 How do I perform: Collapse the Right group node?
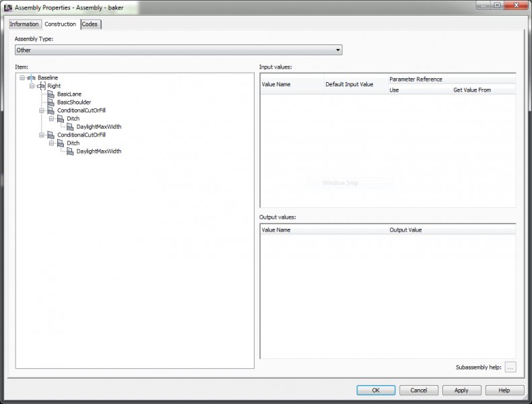pyautogui.click(x=32, y=86)
